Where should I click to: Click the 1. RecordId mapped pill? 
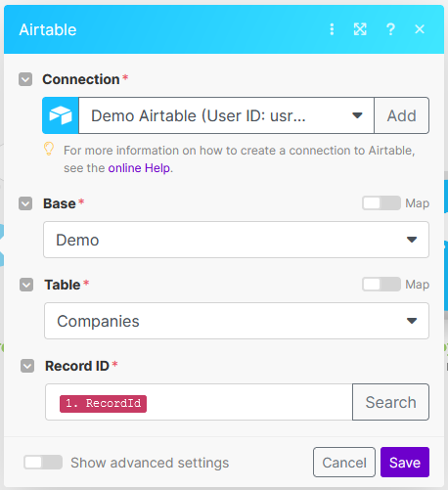(103, 404)
